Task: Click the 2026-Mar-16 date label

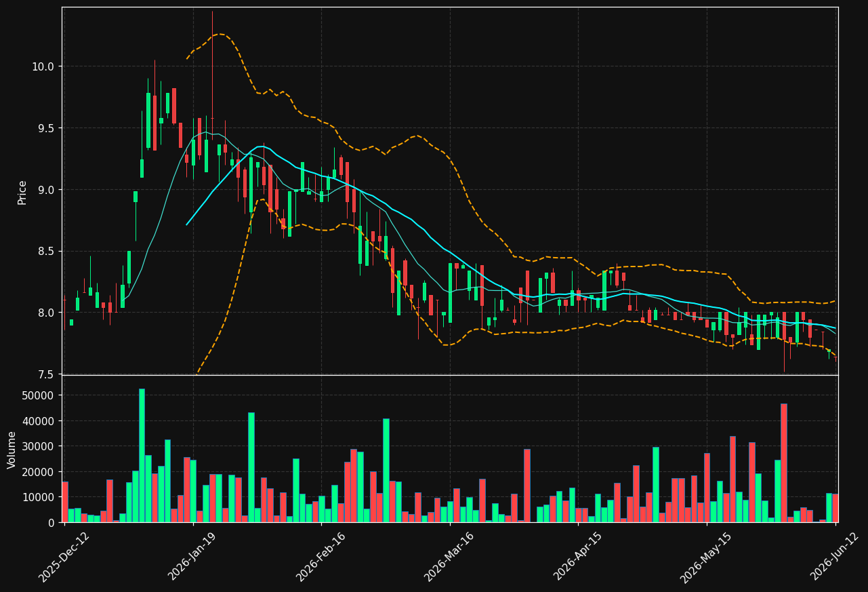Action: [449, 556]
